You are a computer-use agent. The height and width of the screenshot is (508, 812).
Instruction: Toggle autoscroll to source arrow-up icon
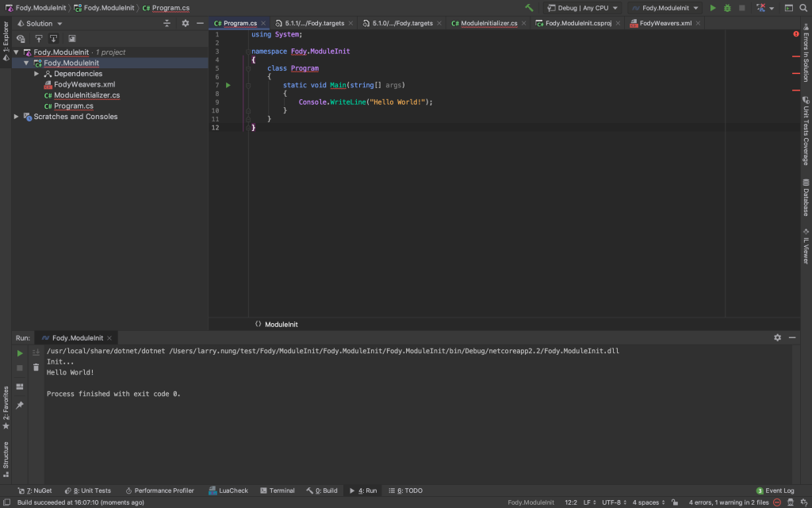tap(38, 38)
